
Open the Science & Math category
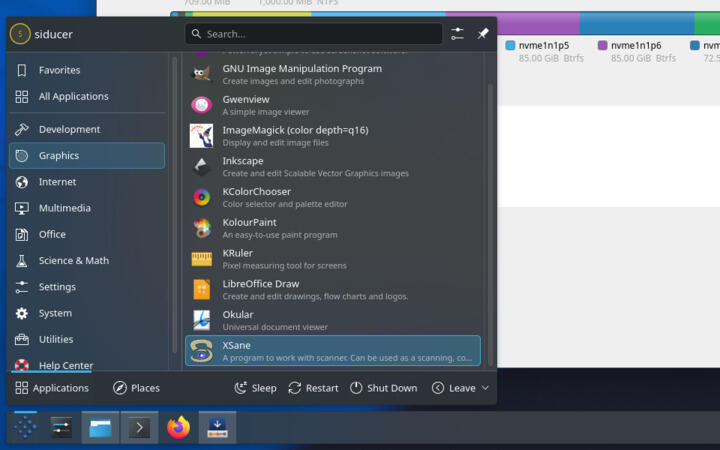coord(87,260)
